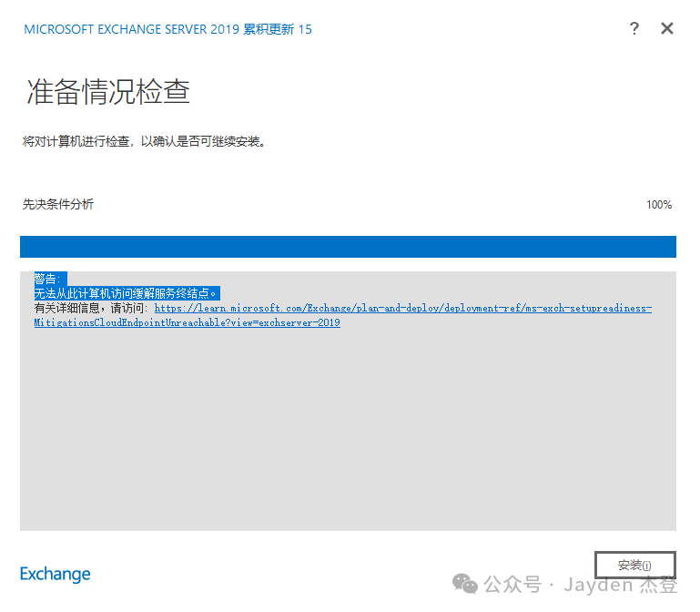Viewport: 700px width, 612px height.
Task: Click the 累积更新 15 text in title
Action: 278,29
